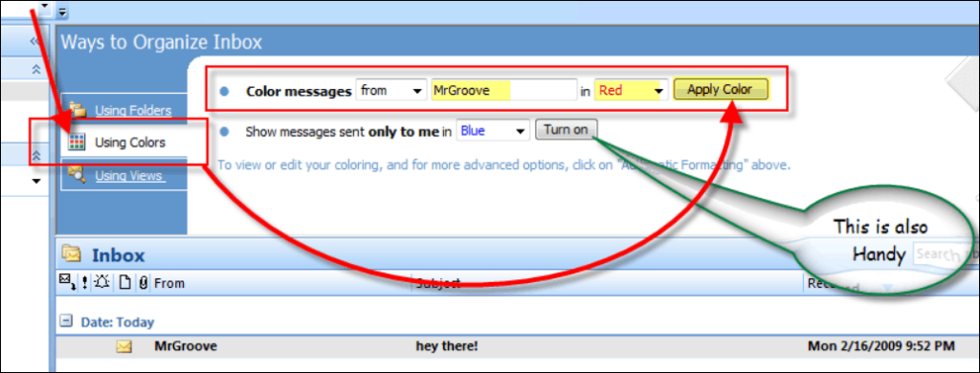
Task: Sort by the Icon page column header
Action: (125, 283)
